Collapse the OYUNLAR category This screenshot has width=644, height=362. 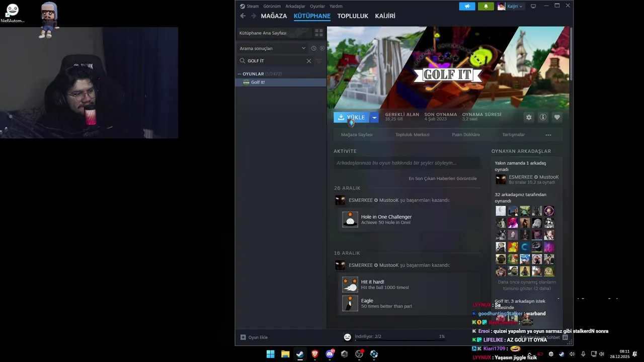pyautogui.click(x=239, y=74)
